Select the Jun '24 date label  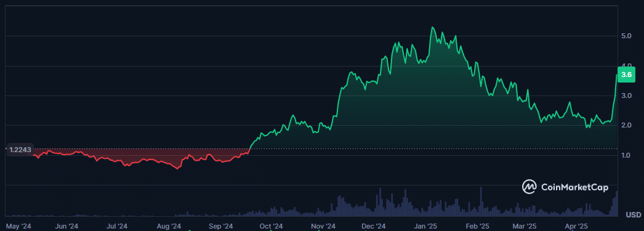[66, 226]
